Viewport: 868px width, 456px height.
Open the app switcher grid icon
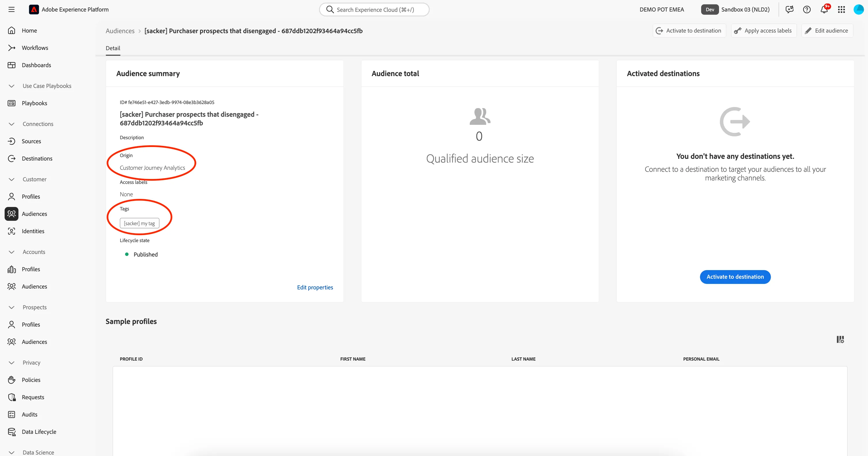pos(841,10)
